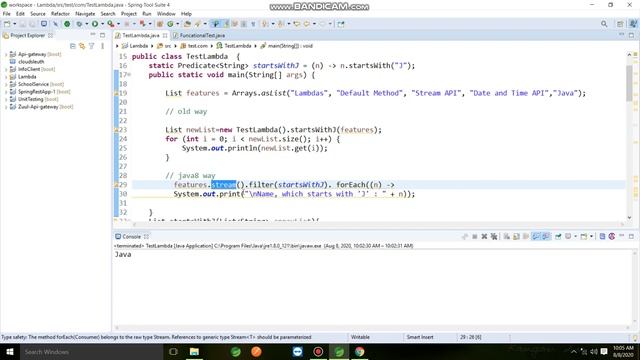Viewport: 640px width, 360px height.
Task: Toggle Show Console on standard out change
Action: point(536,236)
